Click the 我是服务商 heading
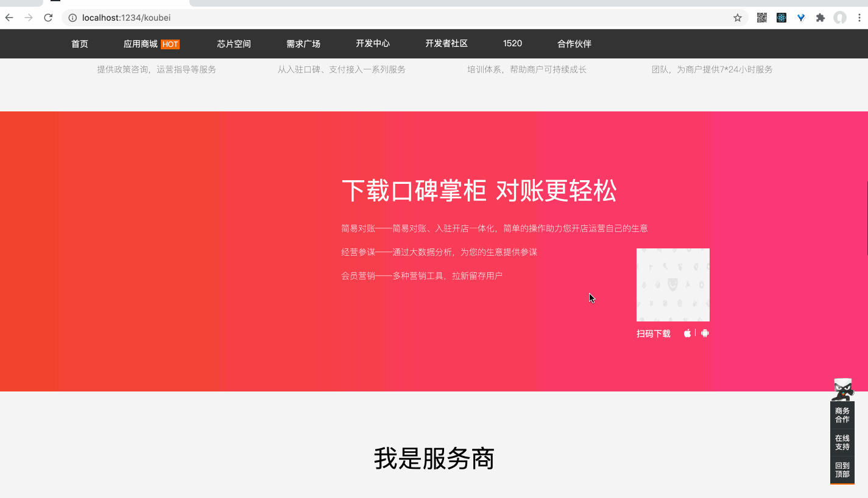868x498 pixels. (434, 458)
